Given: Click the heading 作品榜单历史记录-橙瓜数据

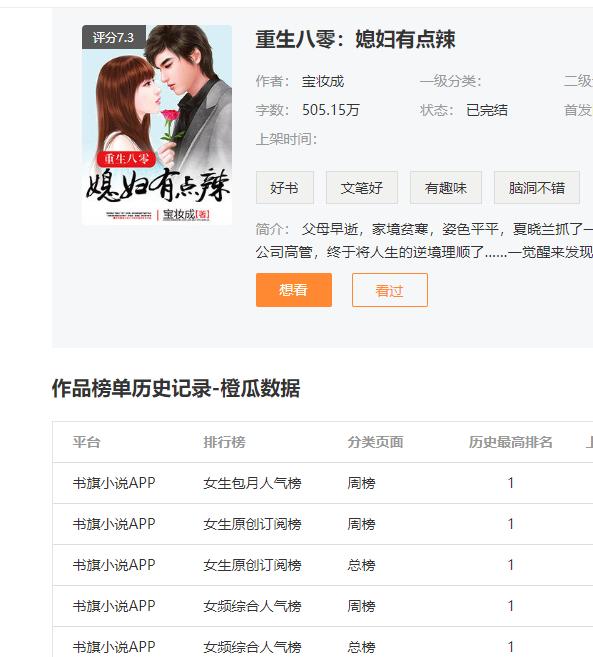Looking at the screenshot, I should click(176, 388).
